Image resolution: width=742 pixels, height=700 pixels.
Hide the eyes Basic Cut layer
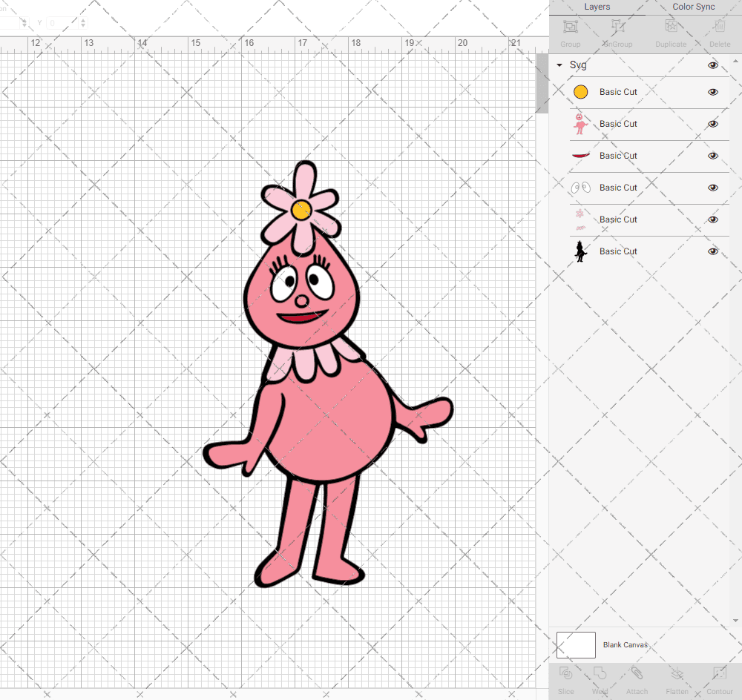tap(712, 188)
